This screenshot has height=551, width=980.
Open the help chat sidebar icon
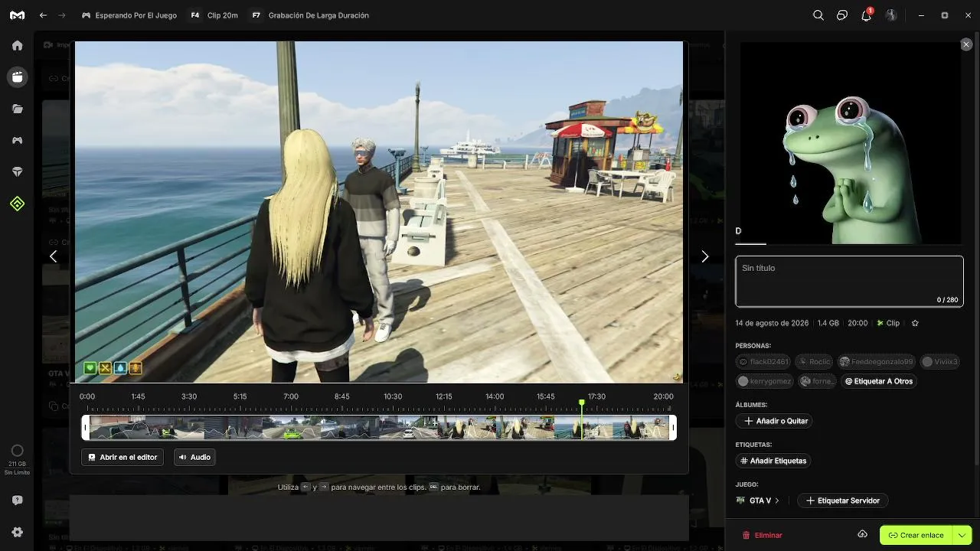[x=17, y=500]
